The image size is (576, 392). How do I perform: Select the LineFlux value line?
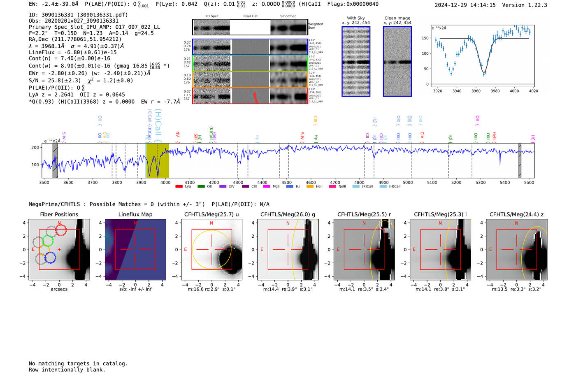pos(73,52)
